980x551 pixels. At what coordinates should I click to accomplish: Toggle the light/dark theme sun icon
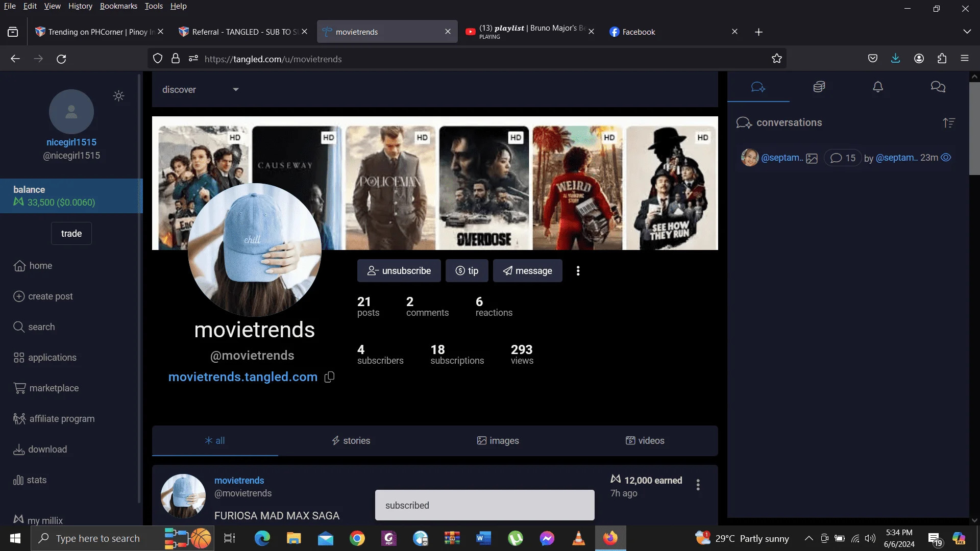tap(118, 96)
